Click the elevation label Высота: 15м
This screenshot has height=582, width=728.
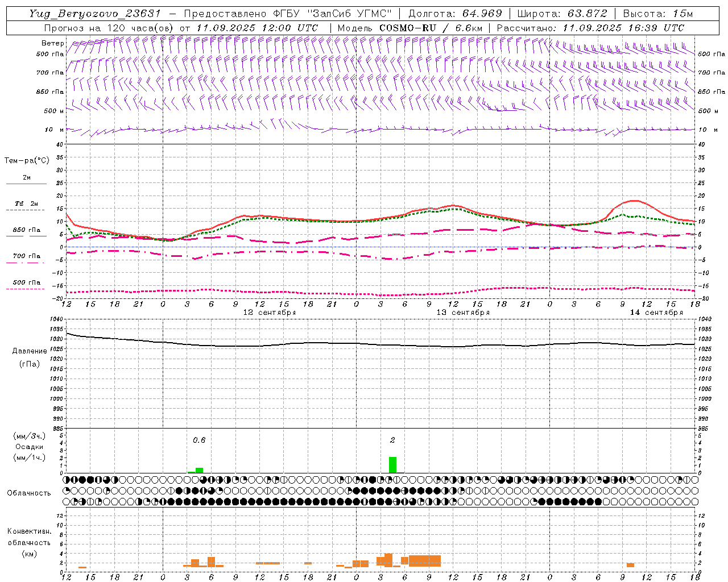coord(658,14)
